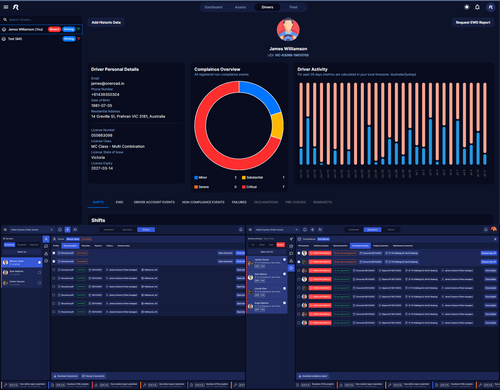The width and height of the screenshot is (500, 390).
Task: Close the Compliance panel with X icon
Action: point(495,239)
